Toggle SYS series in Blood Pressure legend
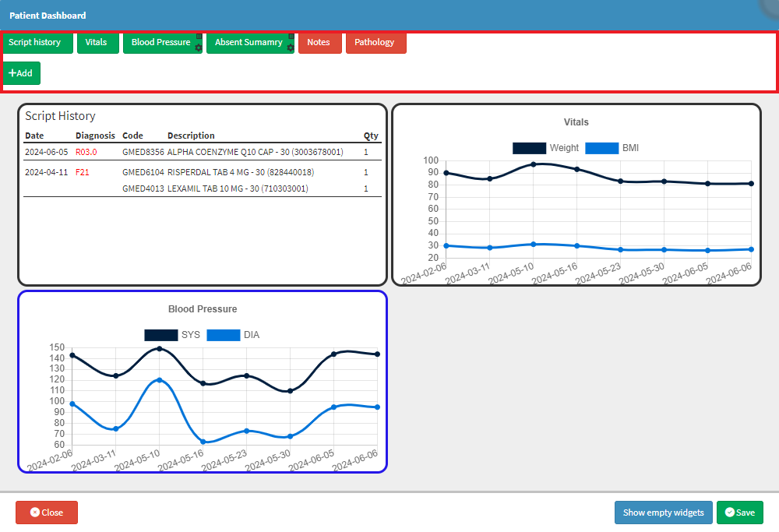The height and width of the screenshot is (532, 779). [x=172, y=335]
